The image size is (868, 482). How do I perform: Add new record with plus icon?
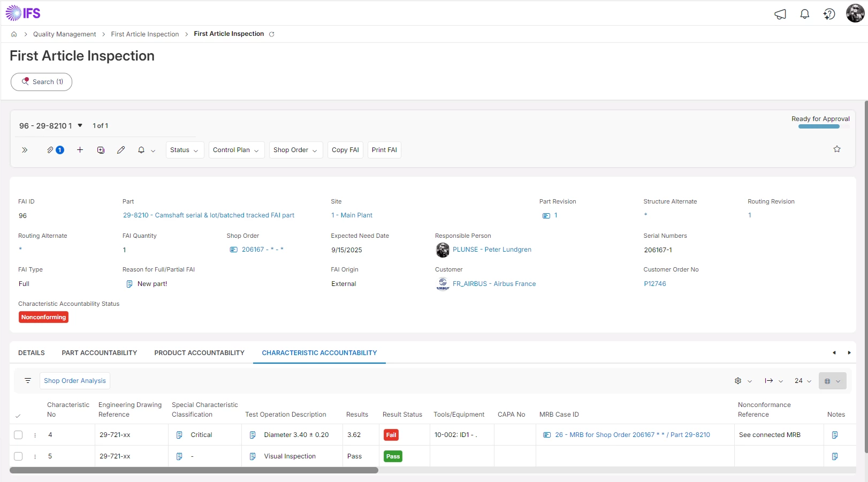coord(80,150)
